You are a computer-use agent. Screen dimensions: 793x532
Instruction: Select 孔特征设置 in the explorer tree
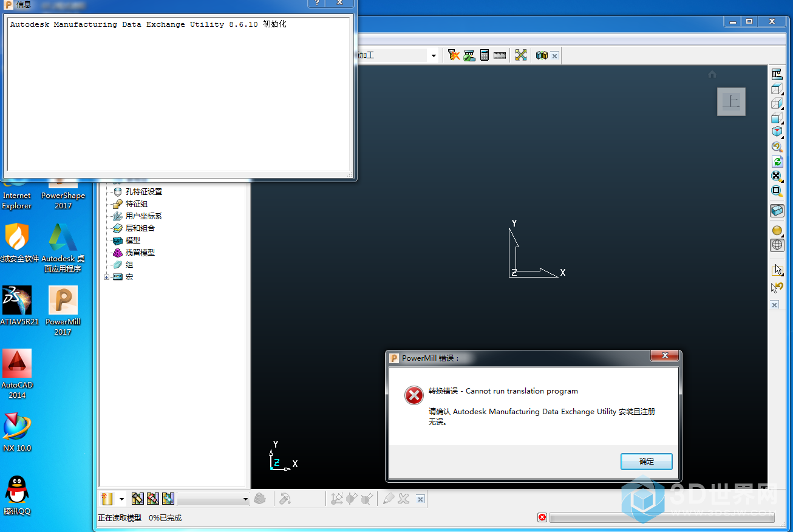144,191
